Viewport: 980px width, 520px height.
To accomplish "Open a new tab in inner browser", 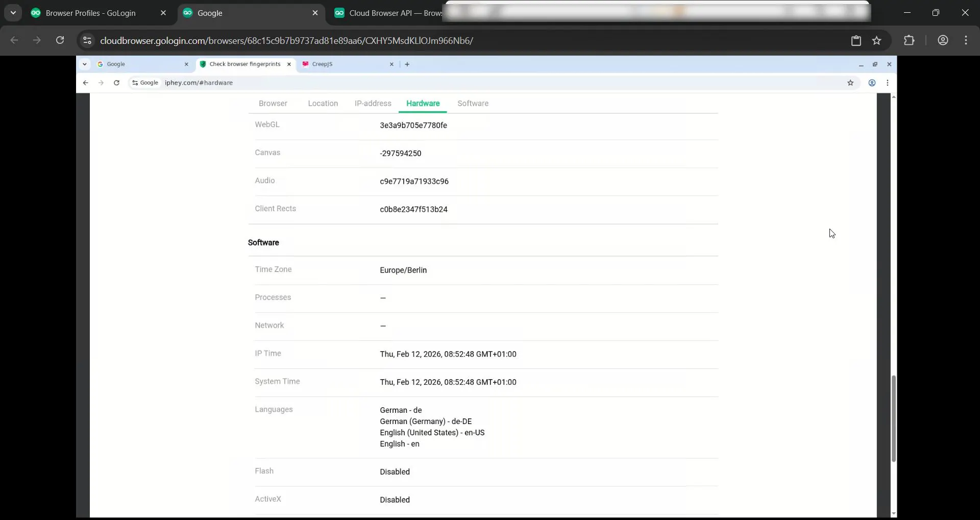I will click(407, 64).
